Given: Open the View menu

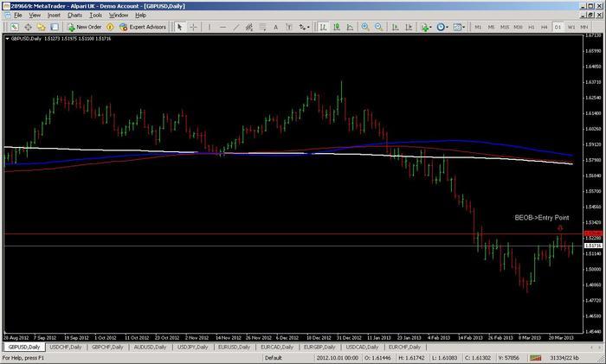Looking at the screenshot, I should [x=35, y=15].
